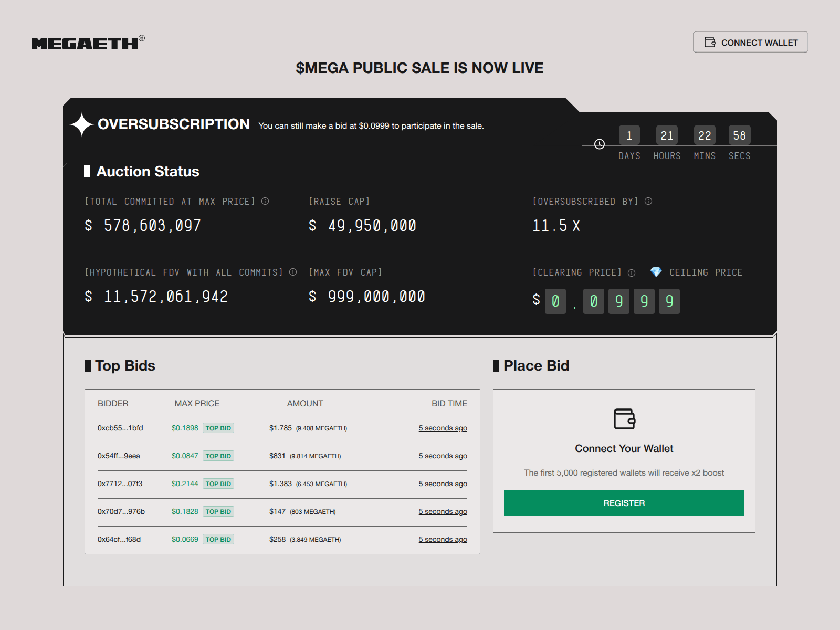Open the info tooltip for Hypothetical FDV
This screenshot has width=840, height=630.
(292, 272)
